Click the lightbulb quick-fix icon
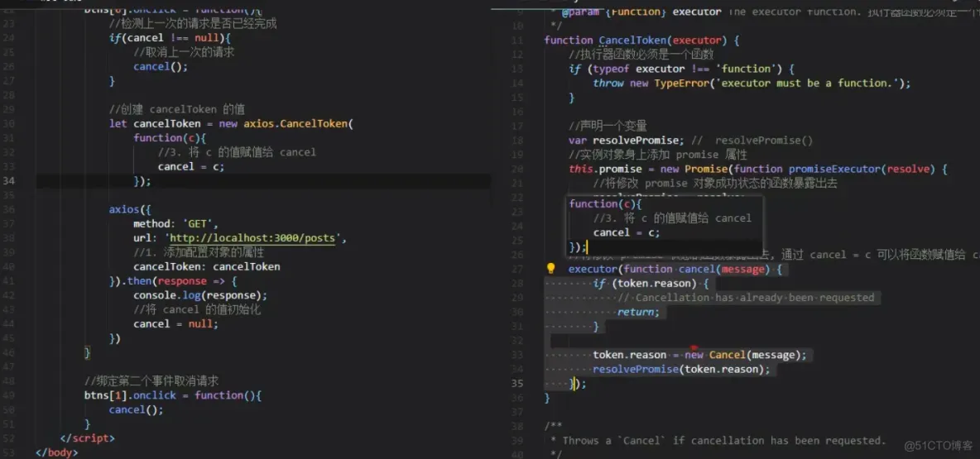 pos(550,269)
